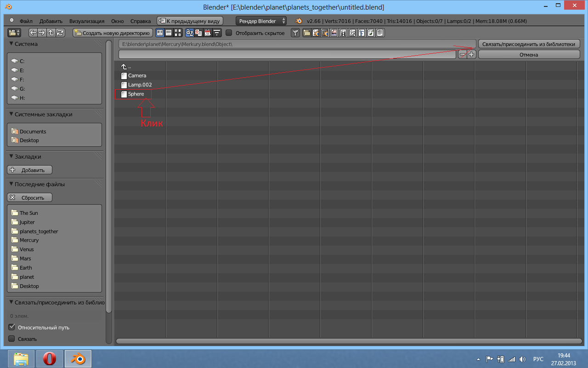588x368 pixels.
Task: Open Opera browser from the taskbar
Action: (x=50, y=359)
